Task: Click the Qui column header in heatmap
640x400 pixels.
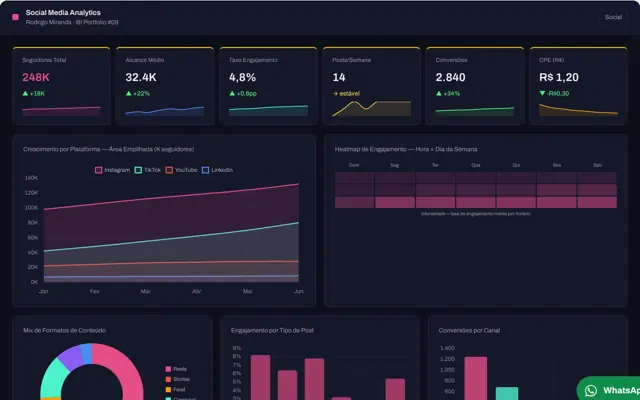Action: (x=516, y=165)
